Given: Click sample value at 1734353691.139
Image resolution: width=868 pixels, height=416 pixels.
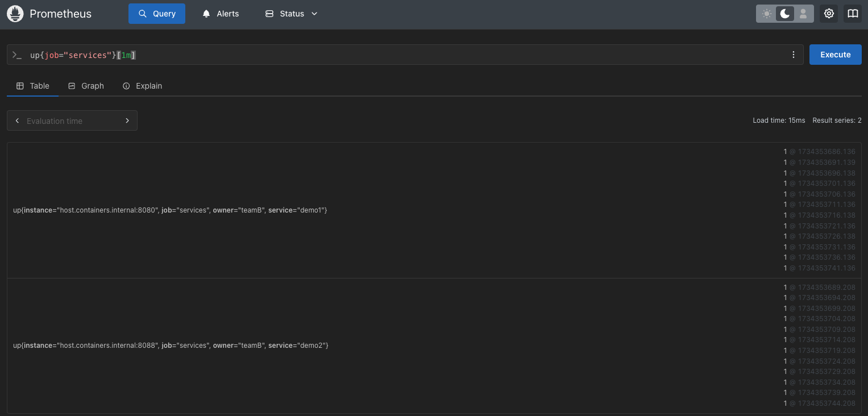Looking at the screenshot, I should (819, 163).
